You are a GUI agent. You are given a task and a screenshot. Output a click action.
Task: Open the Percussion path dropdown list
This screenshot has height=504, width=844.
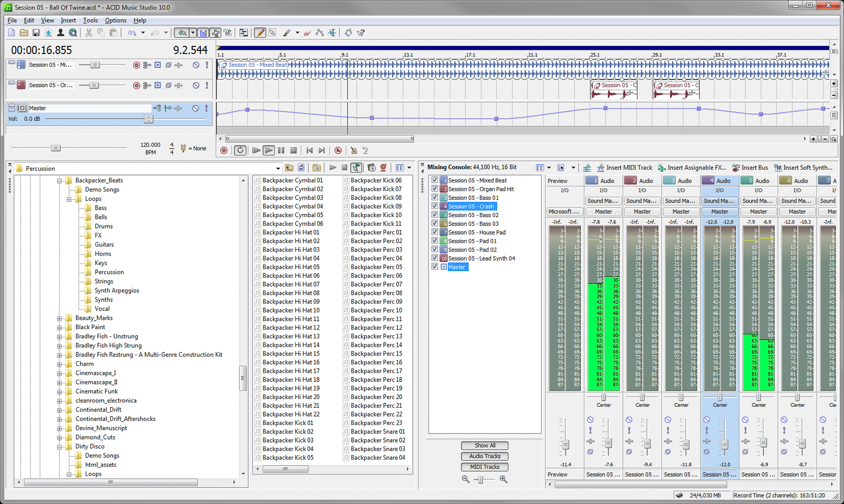point(277,168)
